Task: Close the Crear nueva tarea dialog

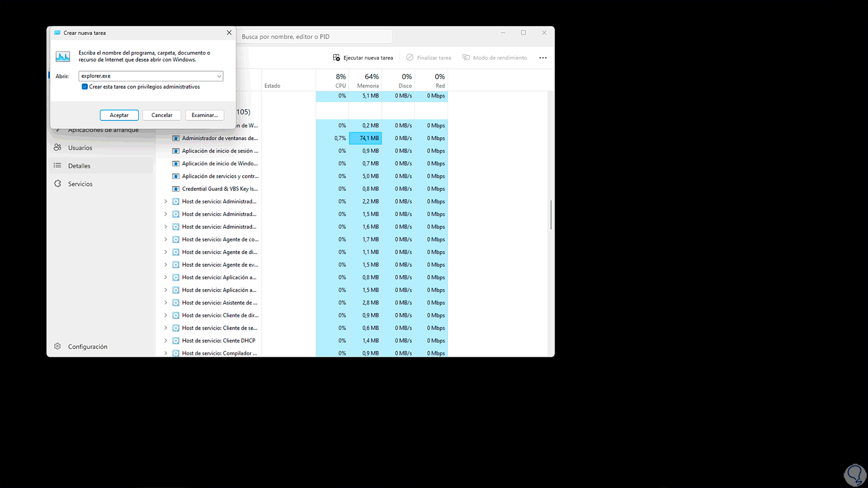Action: point(229,33)
